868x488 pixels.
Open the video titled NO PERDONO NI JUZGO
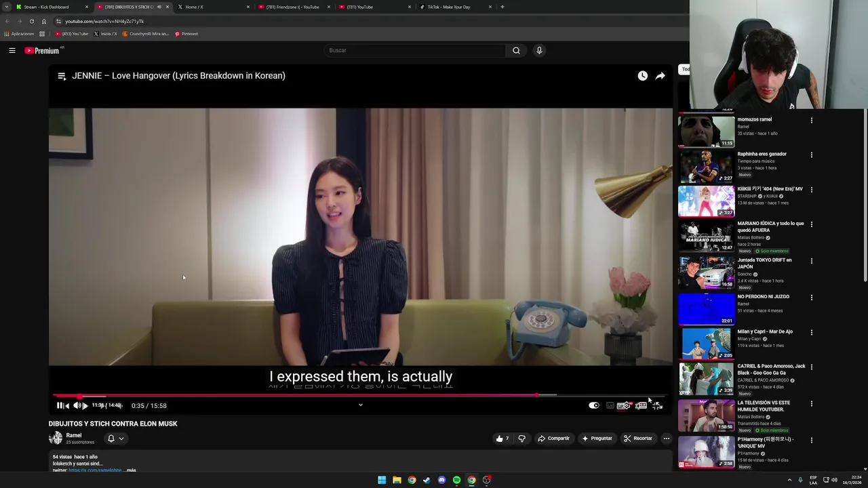(763, 297)
